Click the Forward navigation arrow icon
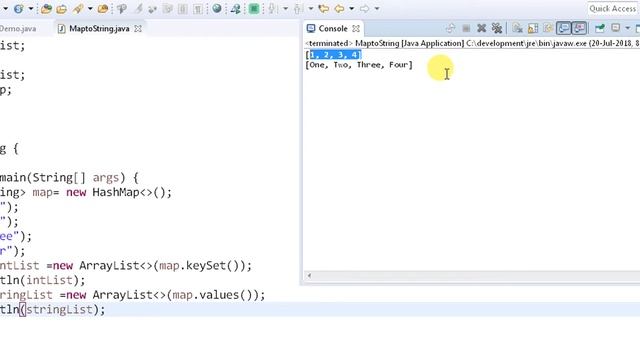Image resolution: width=640 pixels, height=360 pixels. coord(364,9)
